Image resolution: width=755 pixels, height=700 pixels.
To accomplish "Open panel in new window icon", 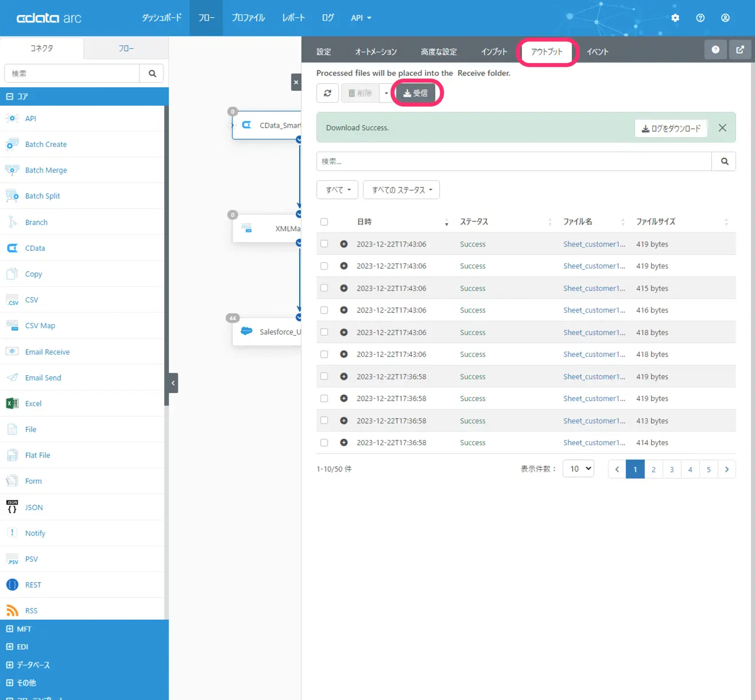I will point(740,50).
